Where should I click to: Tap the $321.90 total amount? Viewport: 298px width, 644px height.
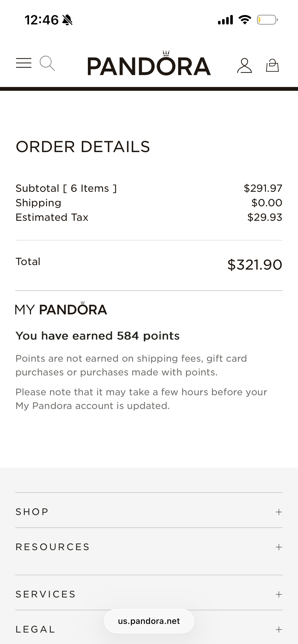(255, 265)
